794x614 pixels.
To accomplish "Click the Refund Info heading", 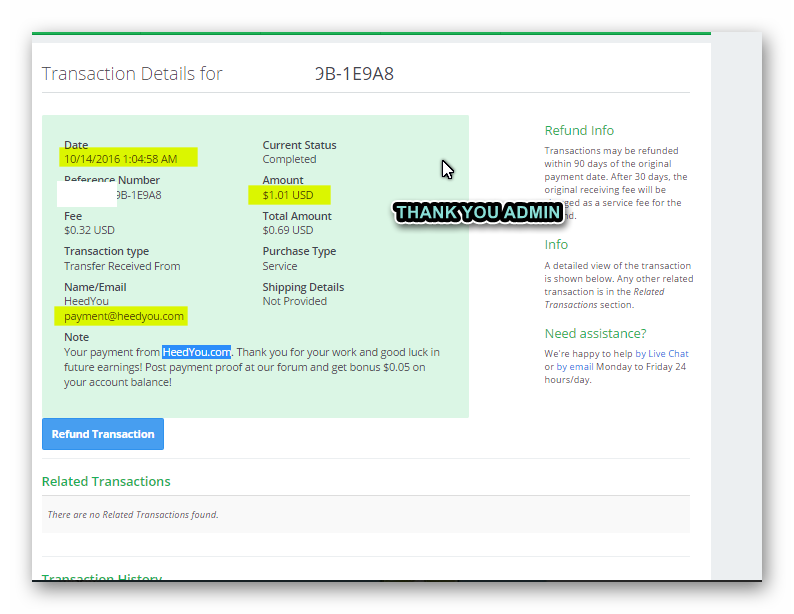I will (579, 131).
